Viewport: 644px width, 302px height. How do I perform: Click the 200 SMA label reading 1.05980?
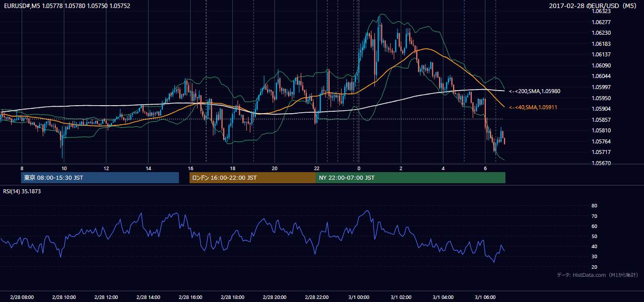[535, 91]
